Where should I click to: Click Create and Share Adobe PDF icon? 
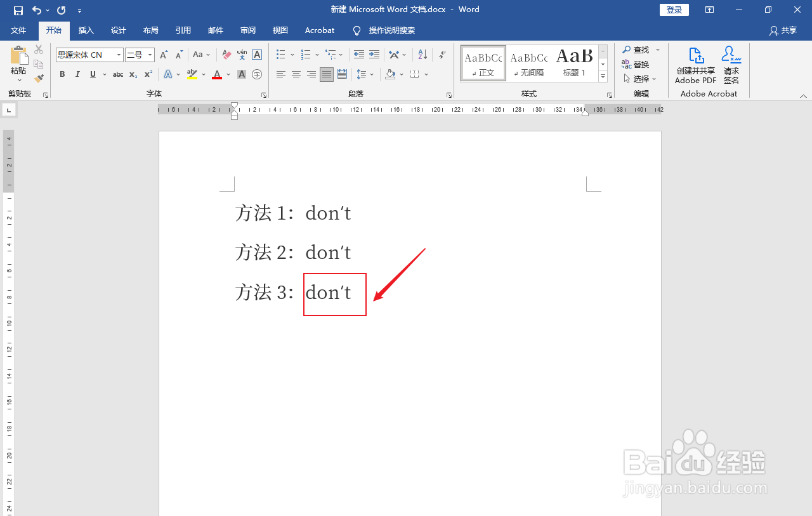pos(696,65)
